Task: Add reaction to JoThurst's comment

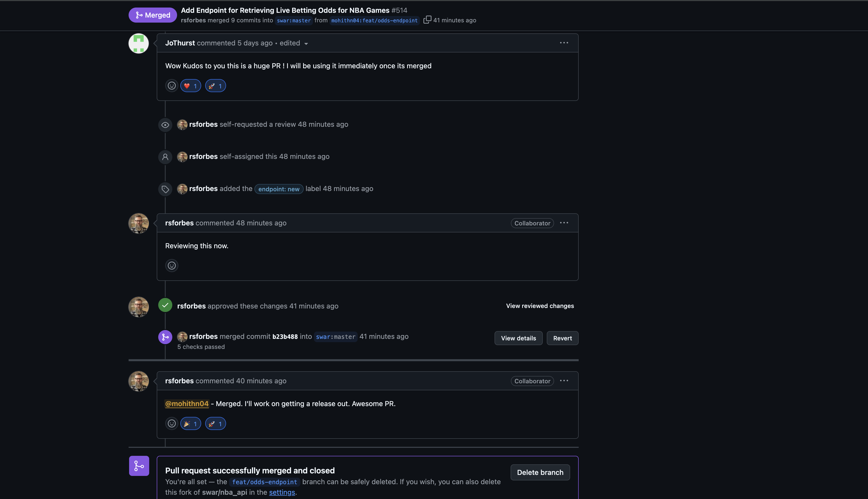Action: click(x=171, y=86)
